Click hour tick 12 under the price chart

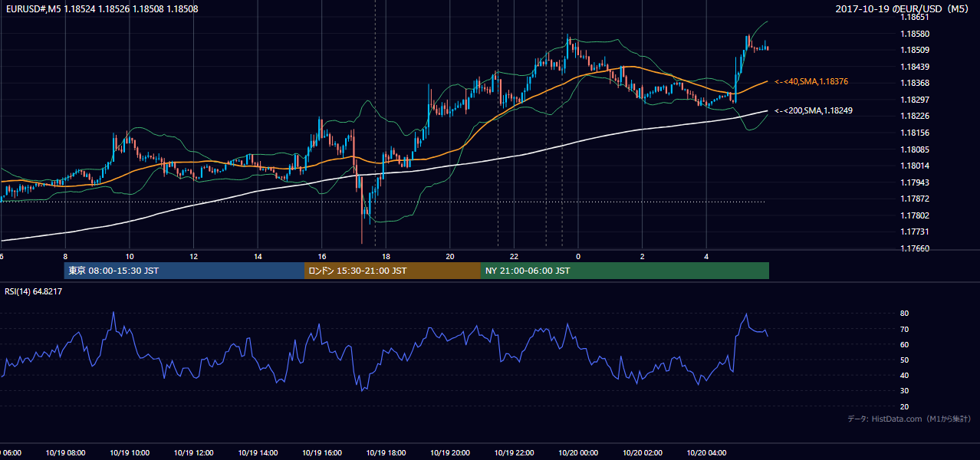(194, 257)
